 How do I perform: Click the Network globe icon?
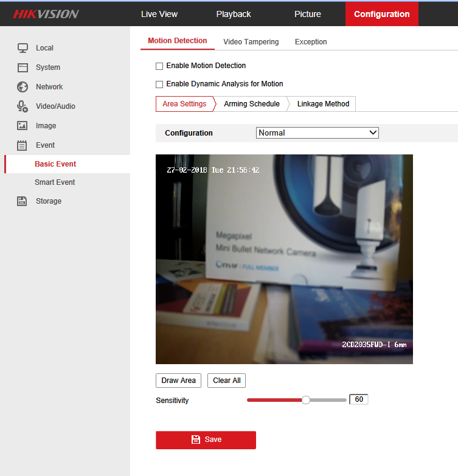click(23, 87)
